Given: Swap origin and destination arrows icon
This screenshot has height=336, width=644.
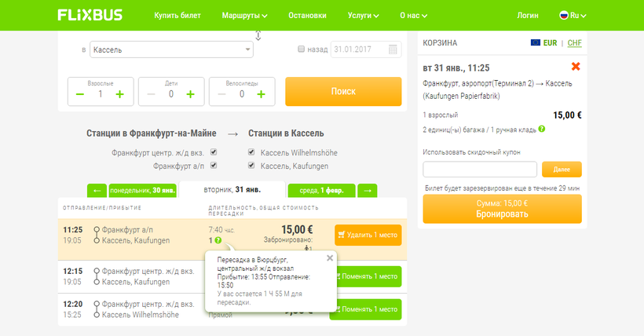Looking at the screenshot, I should click(x=258, y=36).
